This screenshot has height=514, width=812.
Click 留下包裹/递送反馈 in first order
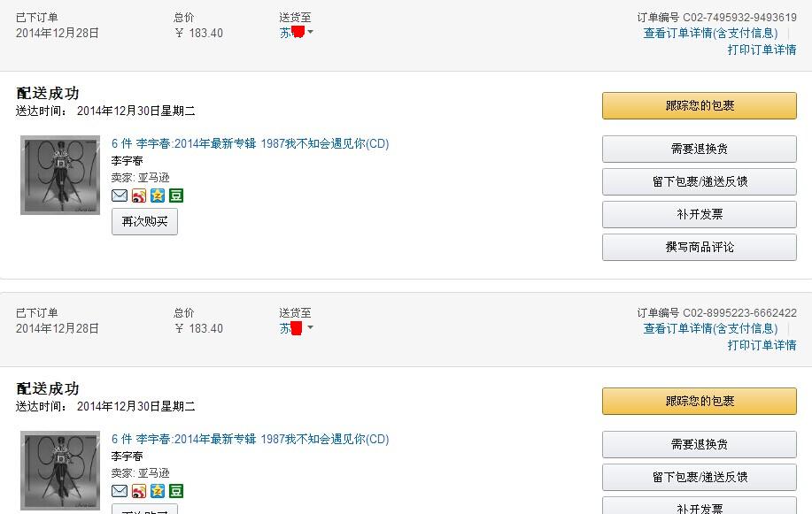point(700,181)
